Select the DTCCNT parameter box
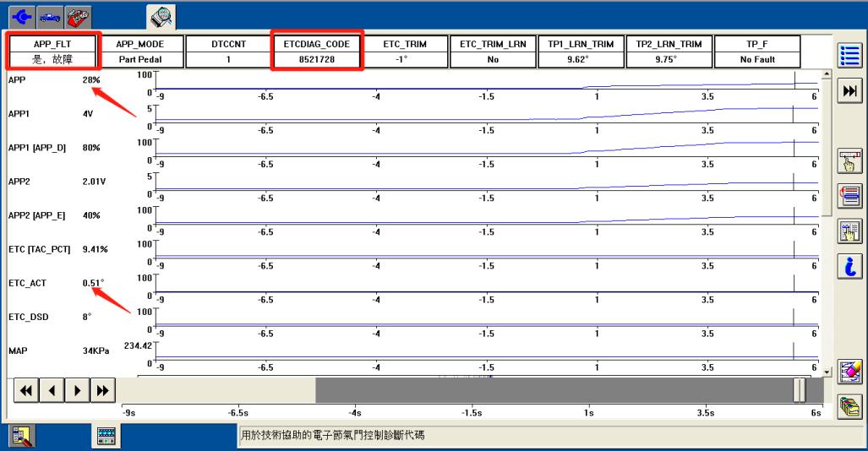This screenshot has width=868, height=451. (229, 52)
